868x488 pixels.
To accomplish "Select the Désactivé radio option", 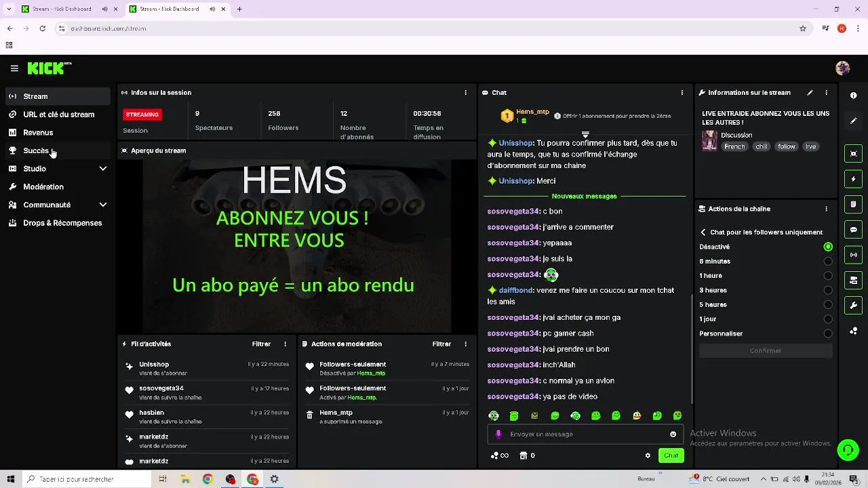I will pyautogui.click(x=828, y=247).
